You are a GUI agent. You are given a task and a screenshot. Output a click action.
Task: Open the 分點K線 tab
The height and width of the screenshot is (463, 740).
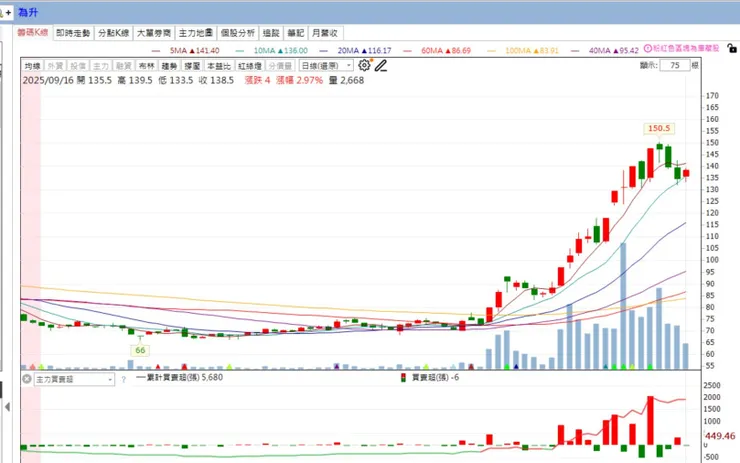tap(114, 33)
